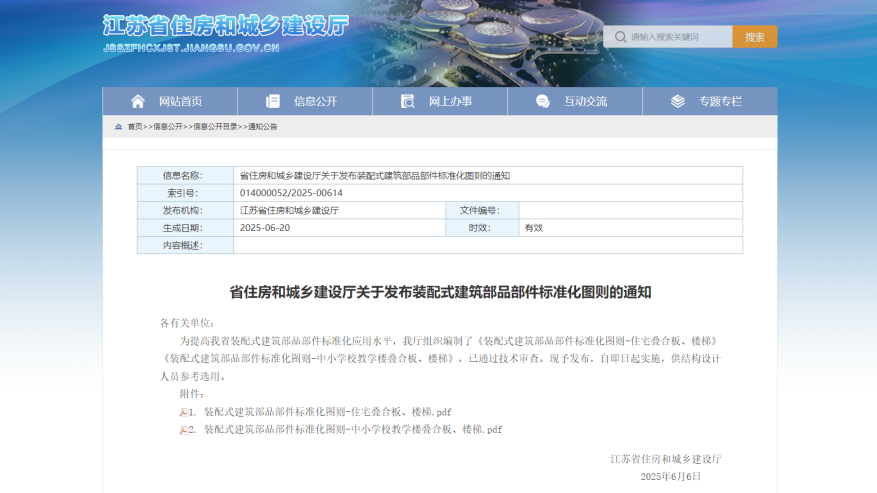This screenshot has height=493, width=877.
Task: Click the home icon beside 网站首页
Action: point(138,101)
